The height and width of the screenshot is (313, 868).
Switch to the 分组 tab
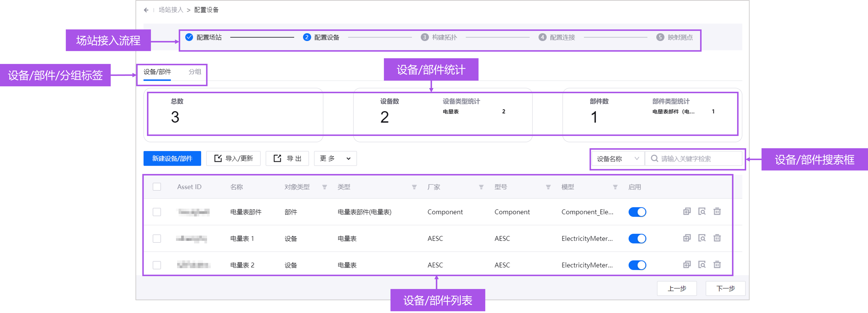(195, 72)
